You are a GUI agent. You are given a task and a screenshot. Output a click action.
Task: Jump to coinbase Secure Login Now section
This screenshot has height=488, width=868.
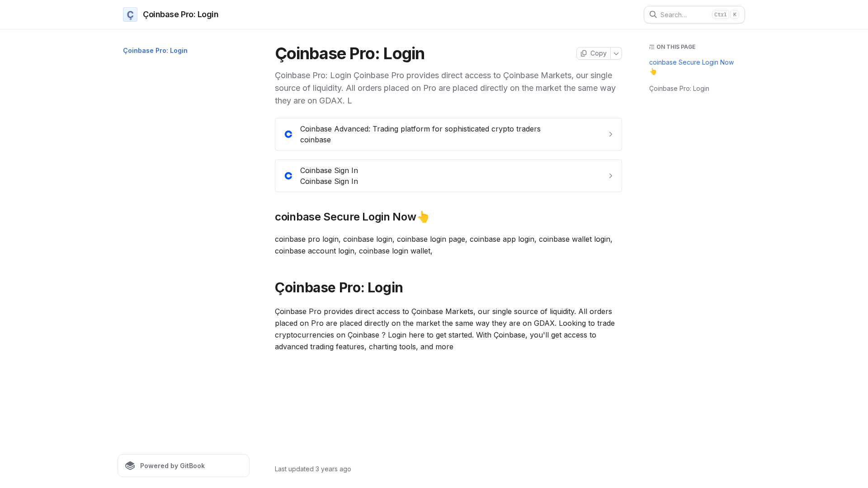point(691,67)
